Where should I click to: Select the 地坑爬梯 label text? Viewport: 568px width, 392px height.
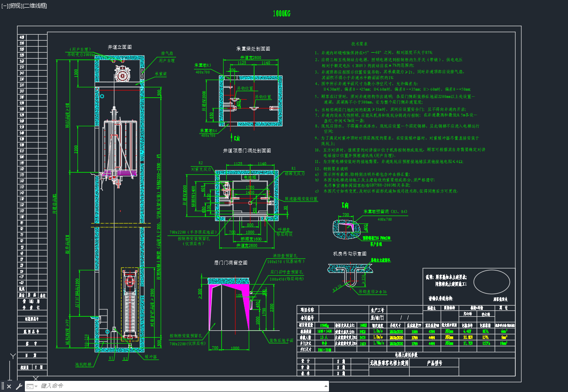pos(84,365)
